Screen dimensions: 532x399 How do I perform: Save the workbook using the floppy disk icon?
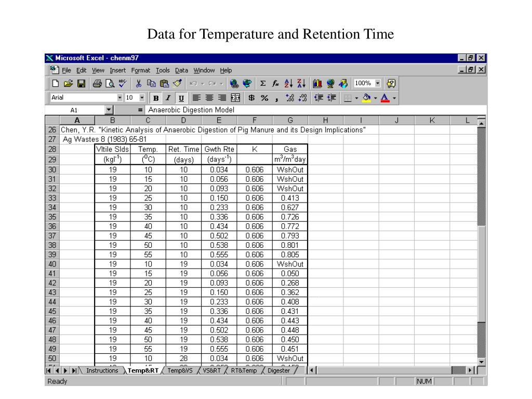point(82,84)
